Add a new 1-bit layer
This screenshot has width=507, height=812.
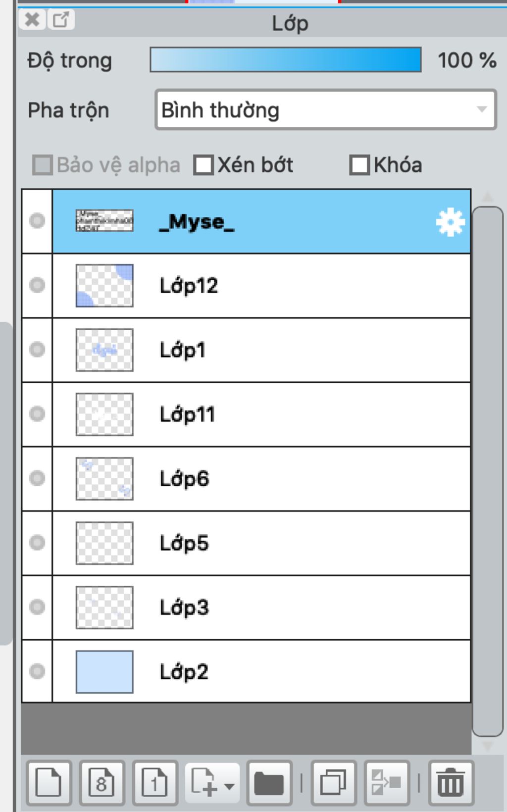point(154,783)
